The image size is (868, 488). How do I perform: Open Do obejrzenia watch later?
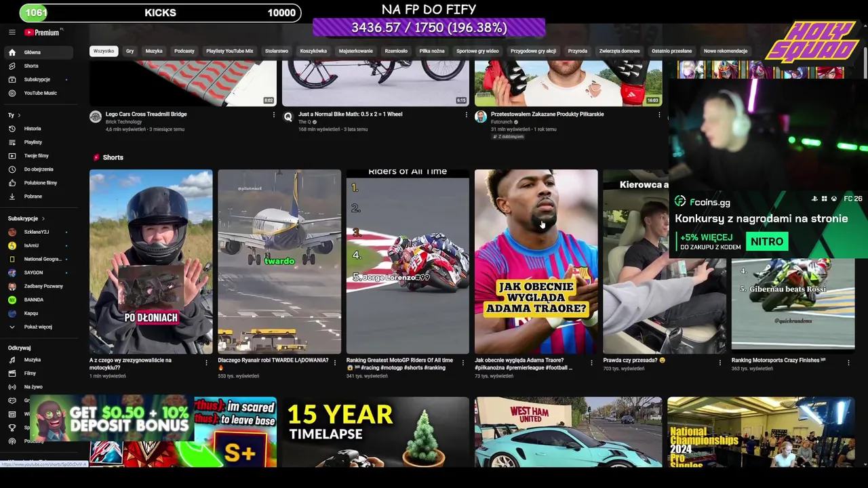39,169
